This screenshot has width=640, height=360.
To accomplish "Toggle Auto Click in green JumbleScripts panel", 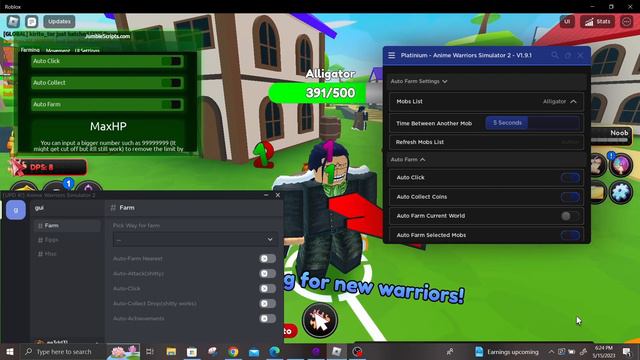I will (x=171, y=61).
